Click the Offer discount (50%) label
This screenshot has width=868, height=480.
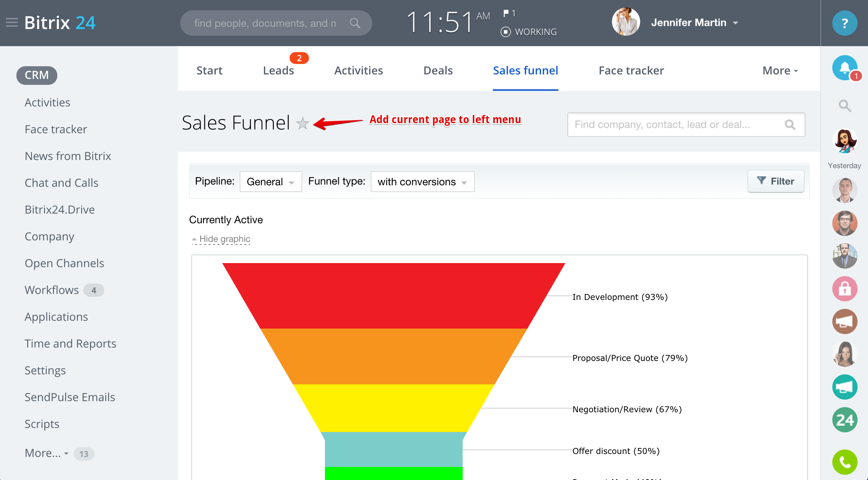coord(616,451)
